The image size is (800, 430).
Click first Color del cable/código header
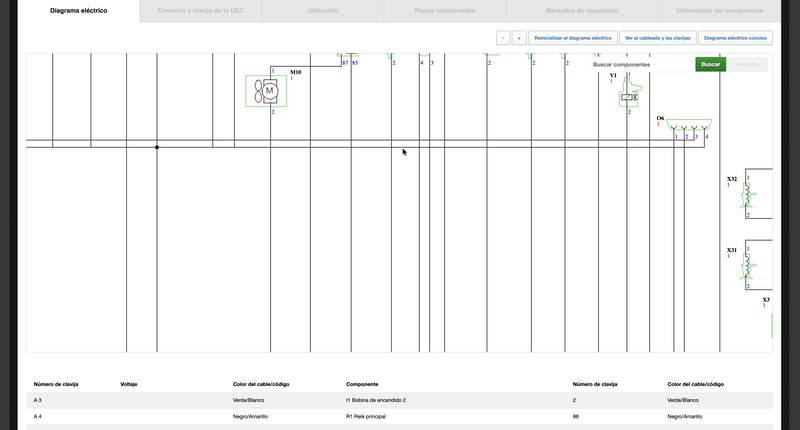click(x=261, y=384)
